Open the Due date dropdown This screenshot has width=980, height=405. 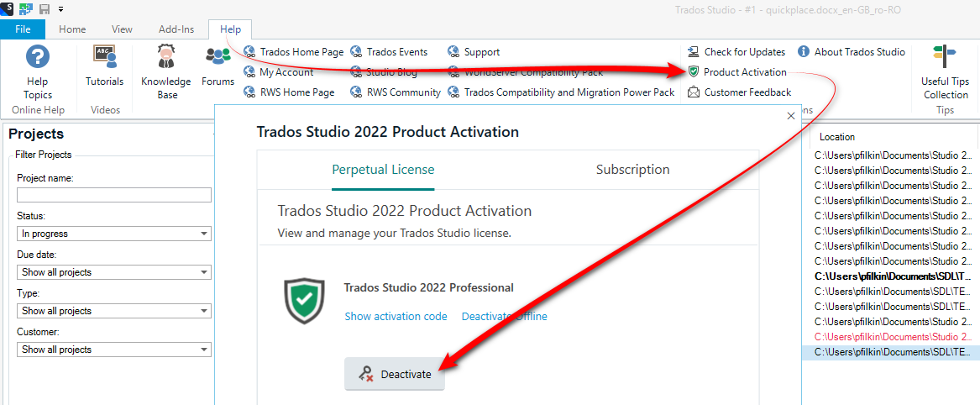point(114,272)
